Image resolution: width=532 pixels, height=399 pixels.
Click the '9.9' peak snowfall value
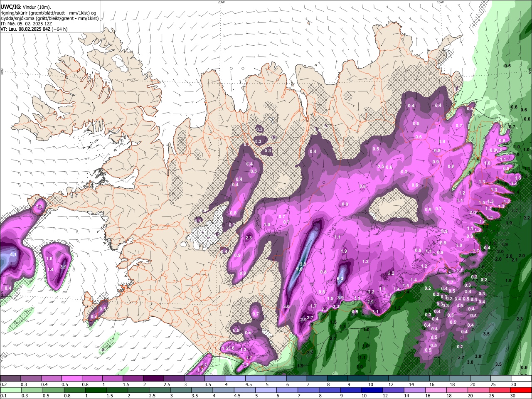click(303, 264)
